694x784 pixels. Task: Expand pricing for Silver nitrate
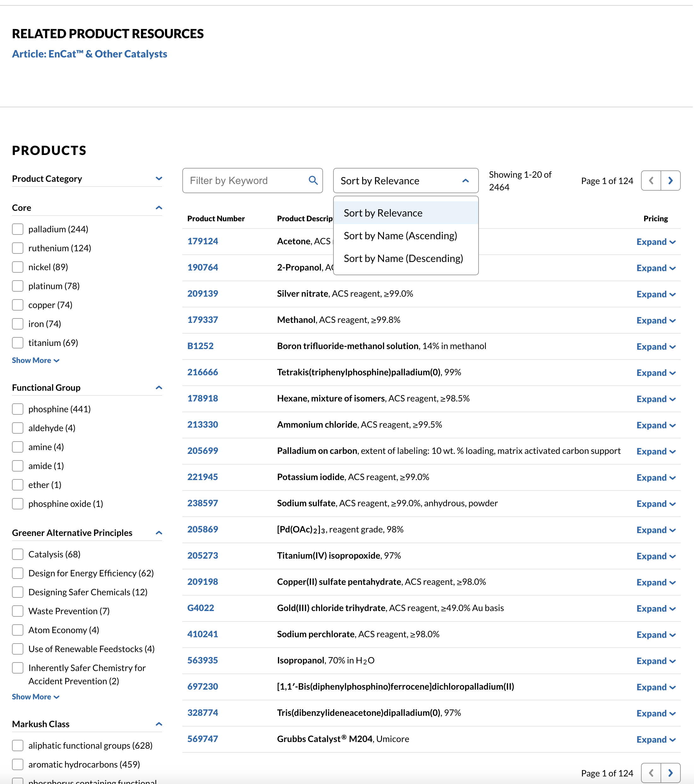coord(656,294)
